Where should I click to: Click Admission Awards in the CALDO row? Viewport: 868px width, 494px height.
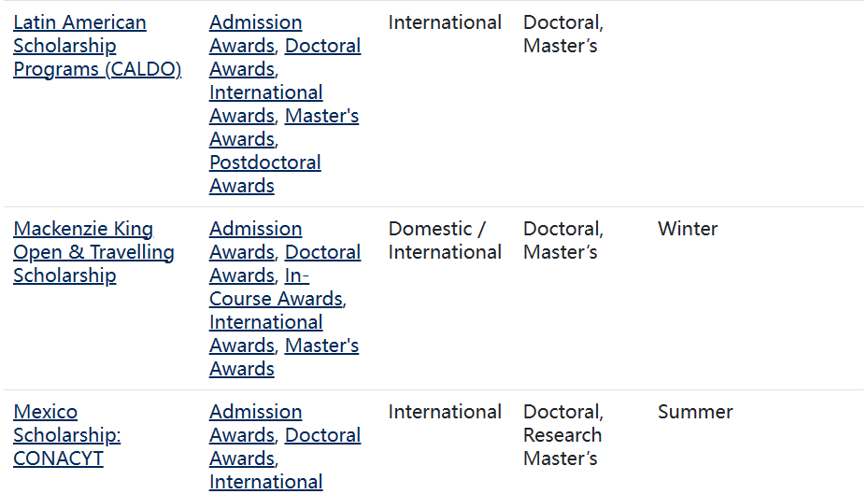(x=255, y=22)
